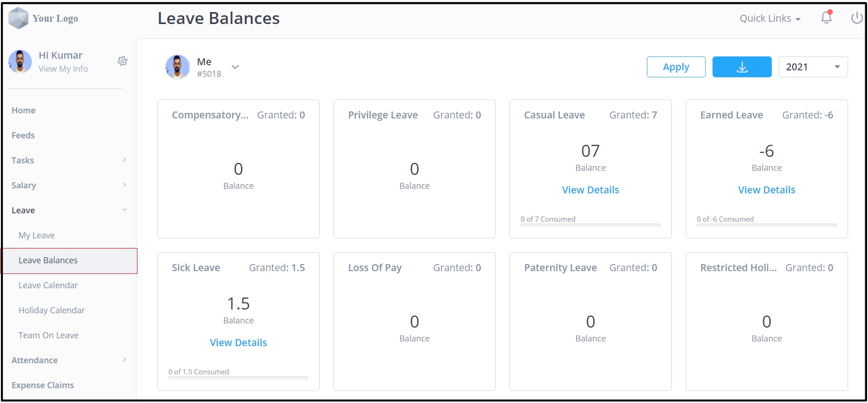Click the Sick Leave consumed progress bar
This screenshot has height=403, width=868.
click(x=238, y=378)
